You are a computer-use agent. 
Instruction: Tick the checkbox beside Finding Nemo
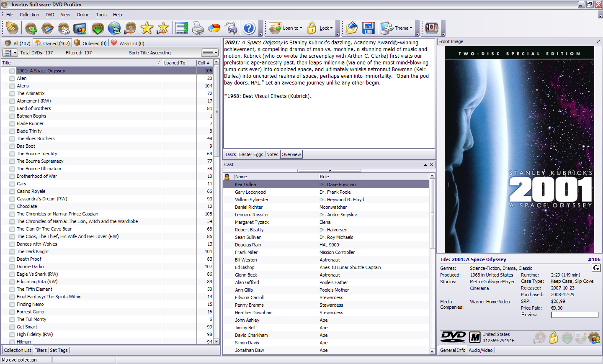pyautogui.click(x=12, y=304)
